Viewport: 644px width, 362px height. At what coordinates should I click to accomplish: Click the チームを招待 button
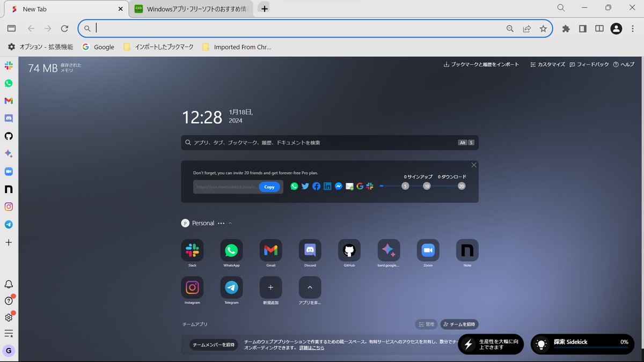tap(459, 324)
